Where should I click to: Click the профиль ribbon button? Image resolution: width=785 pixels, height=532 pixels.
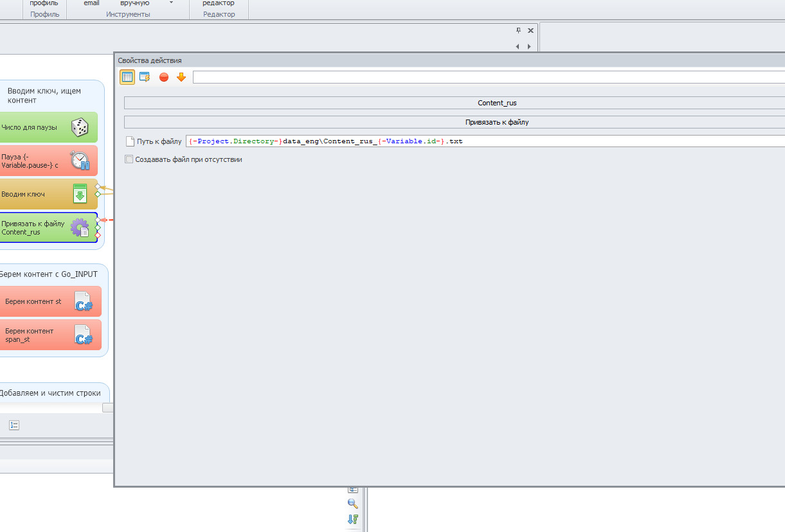(x=44, y=3)
